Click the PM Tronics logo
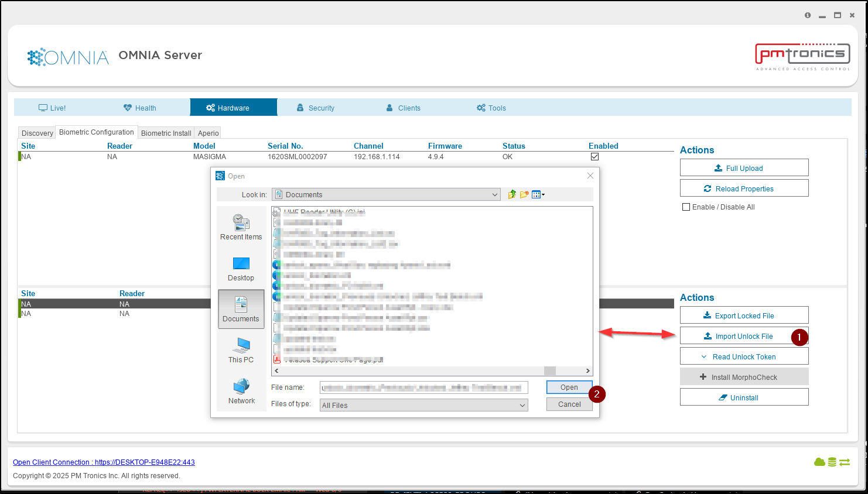The height and width of the screenshot is (494, 868). pos(802,56)
